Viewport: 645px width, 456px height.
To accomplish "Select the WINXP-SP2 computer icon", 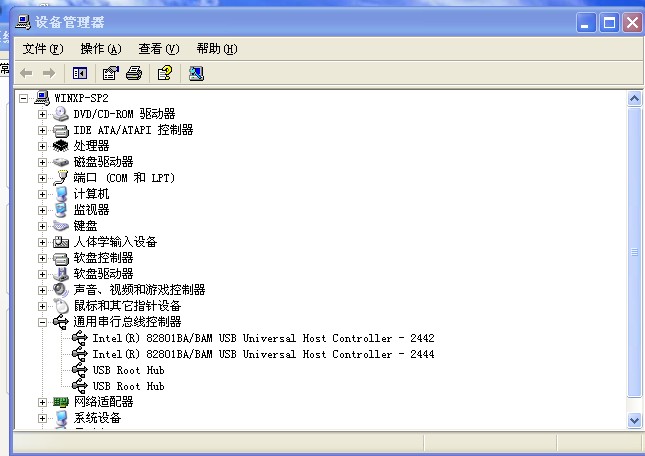I will point(42,98).
